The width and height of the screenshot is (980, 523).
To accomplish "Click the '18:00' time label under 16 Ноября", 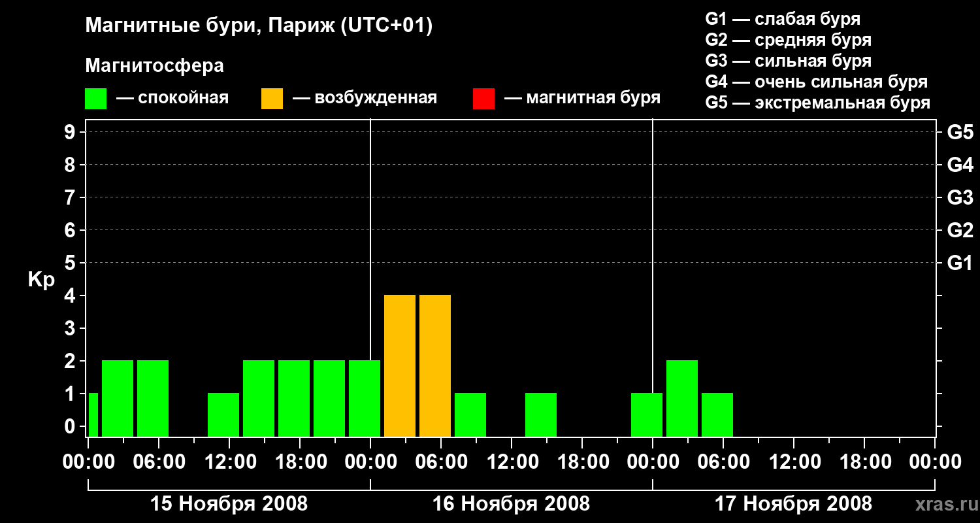I will point(582,462).
